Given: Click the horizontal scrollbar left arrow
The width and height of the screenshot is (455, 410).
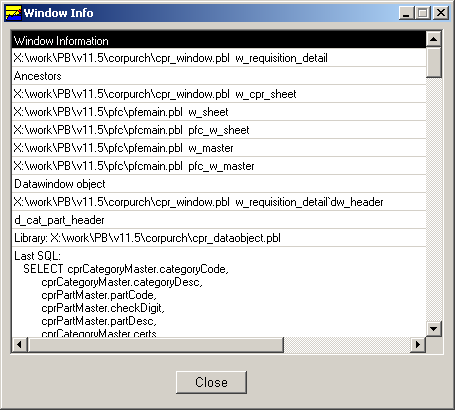Looking at the screenshot, I should (19, 344).
